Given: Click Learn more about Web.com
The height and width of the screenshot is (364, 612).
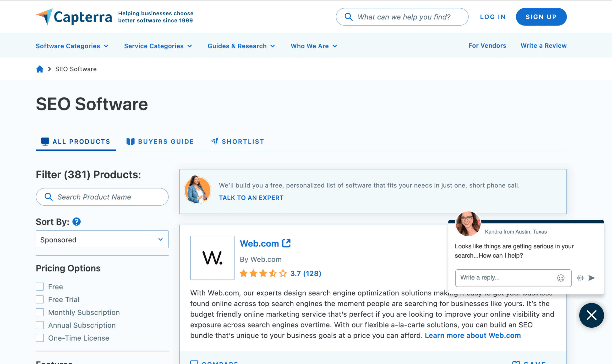Looking at the screenshot, I should (473, 335).
